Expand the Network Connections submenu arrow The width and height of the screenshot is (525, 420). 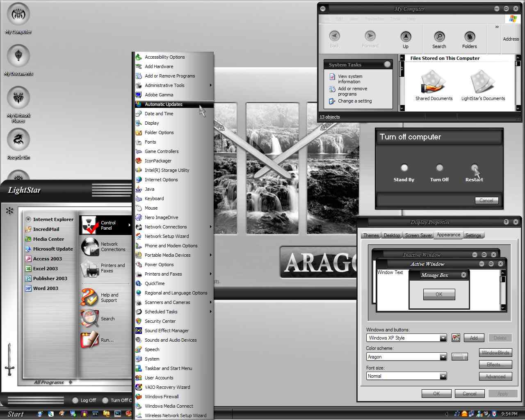point(211,227)
